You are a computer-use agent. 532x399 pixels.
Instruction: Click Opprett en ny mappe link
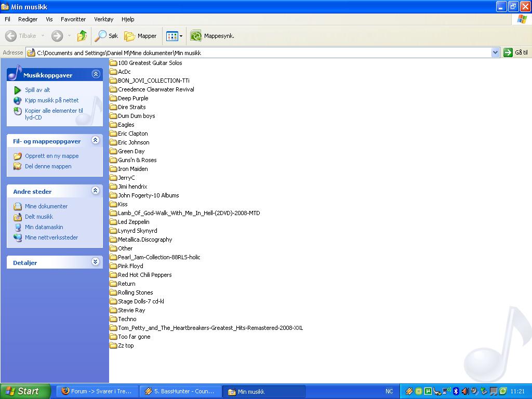51,156
